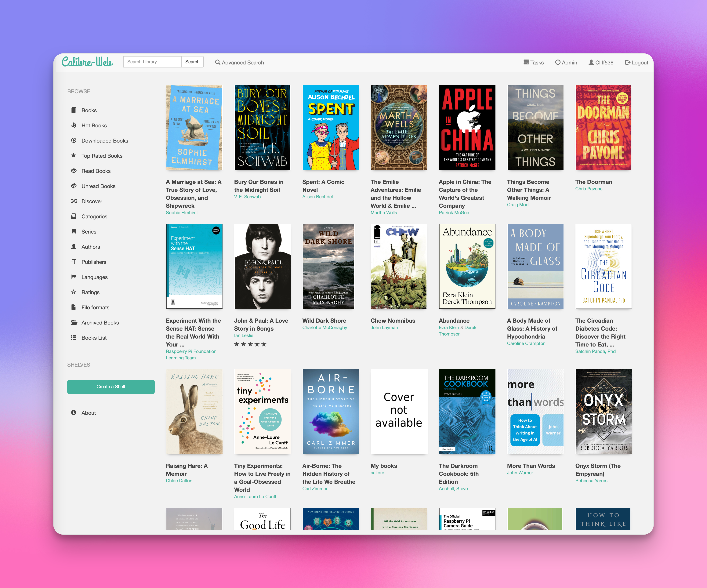Open The Doorman title link
The image size is (707, 588).
pos(593,182)
